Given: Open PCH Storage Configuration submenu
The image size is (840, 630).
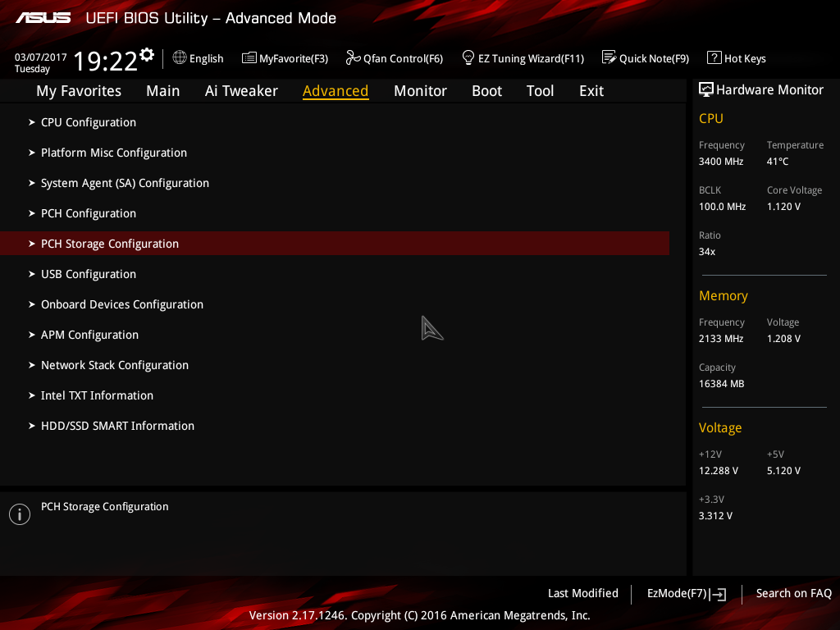Looking at the screenshot, I should [x=335, y=244].
